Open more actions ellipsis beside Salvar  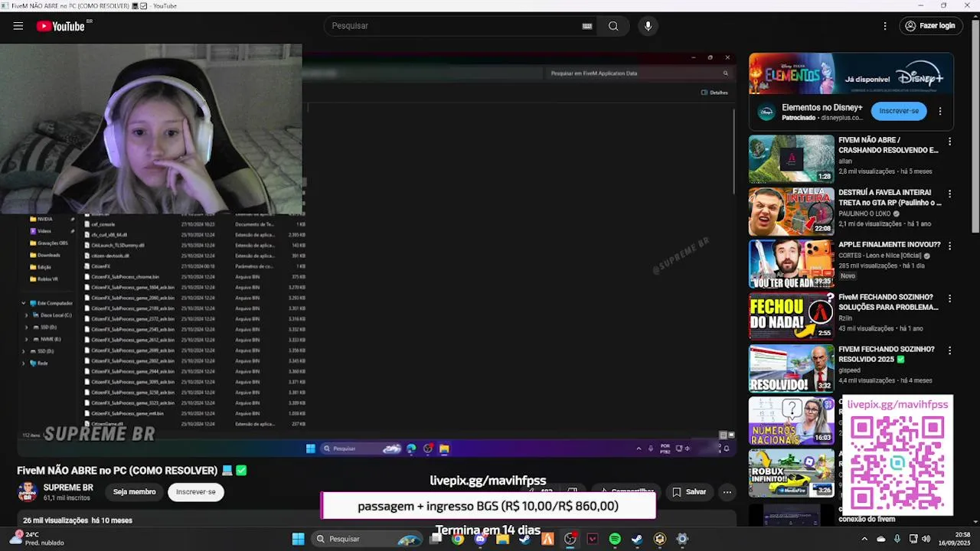pyautogui.click(x=727, y=492)
